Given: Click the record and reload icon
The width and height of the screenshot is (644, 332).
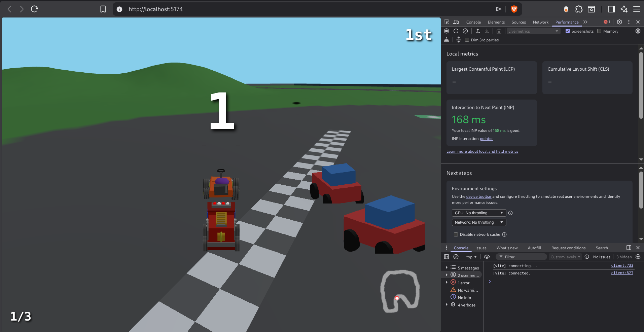Looking at the screenshot, I should [x=456, y=31].
